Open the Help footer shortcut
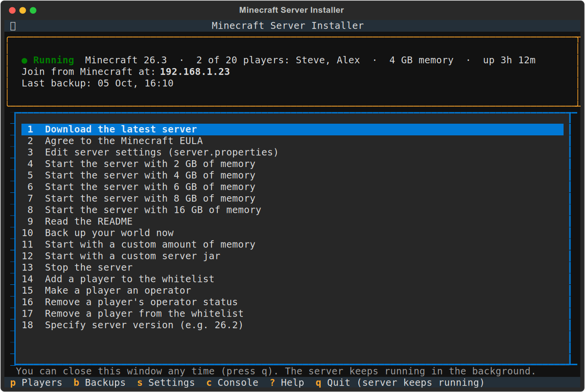This screenshot has height=392, width=585. click(287, 383)
